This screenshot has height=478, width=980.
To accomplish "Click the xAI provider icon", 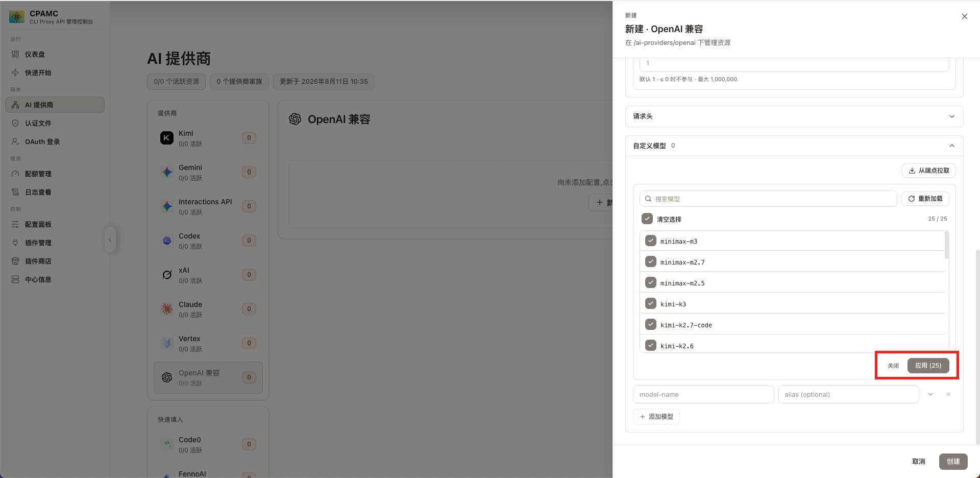I will click(x=167, y=275).
